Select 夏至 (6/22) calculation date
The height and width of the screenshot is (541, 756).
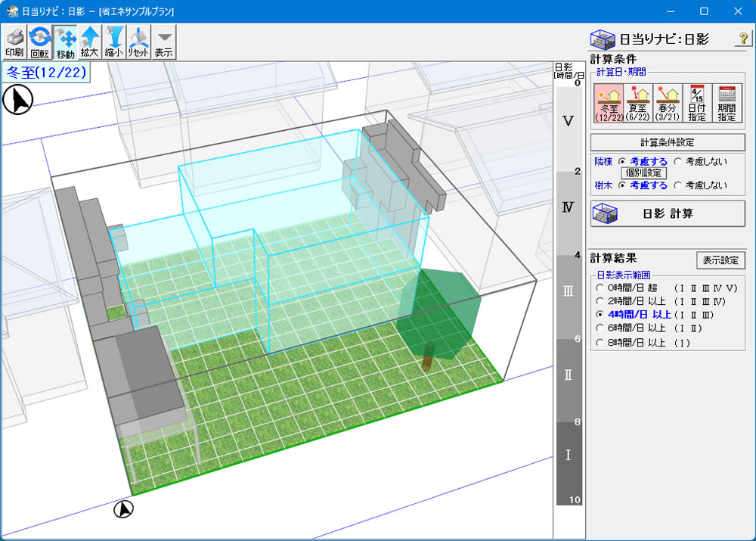(637, 104)
